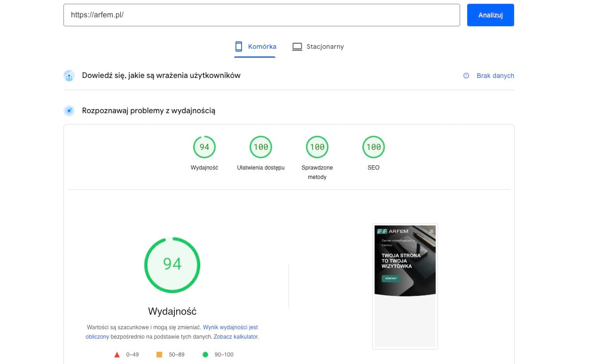Click the Sprawdzone metody label
Screen dimensions: 595x364
click(x=317, y=172)
